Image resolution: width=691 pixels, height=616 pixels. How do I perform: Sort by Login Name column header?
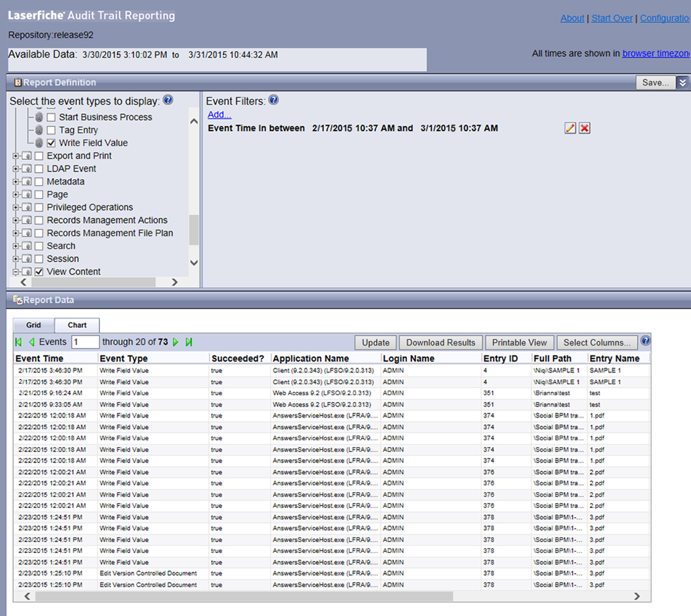(x=409, y=358)
